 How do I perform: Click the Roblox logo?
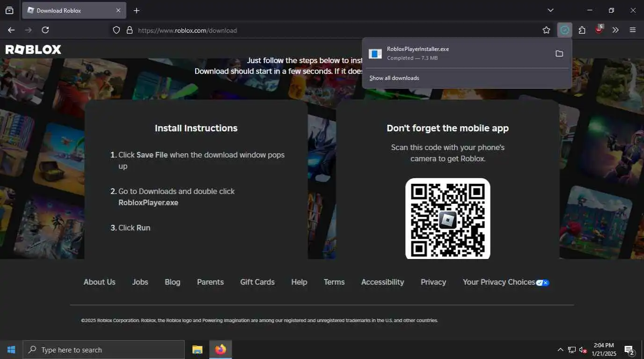point(33,50)
